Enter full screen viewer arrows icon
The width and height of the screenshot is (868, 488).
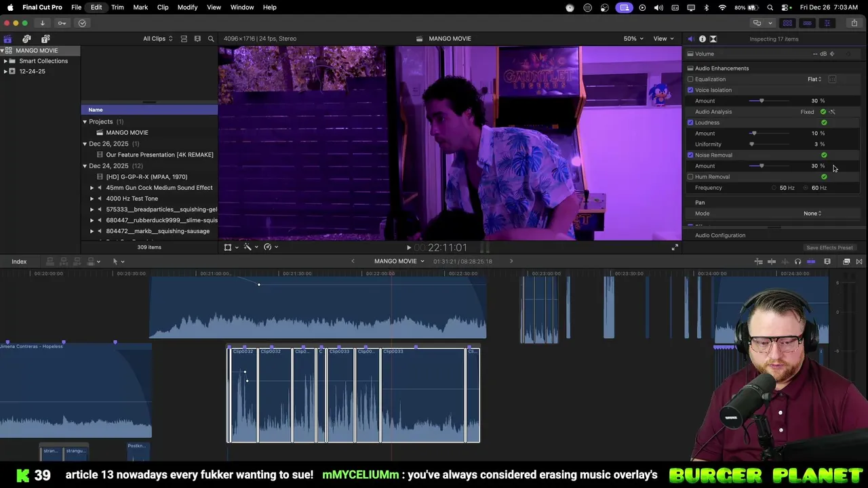(675, 247)
